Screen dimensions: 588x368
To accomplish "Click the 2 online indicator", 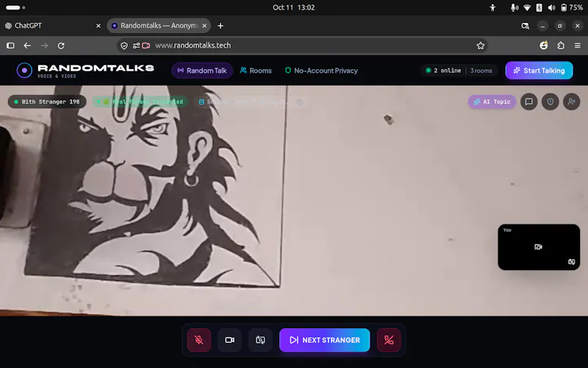I will [x=443, y=71].
